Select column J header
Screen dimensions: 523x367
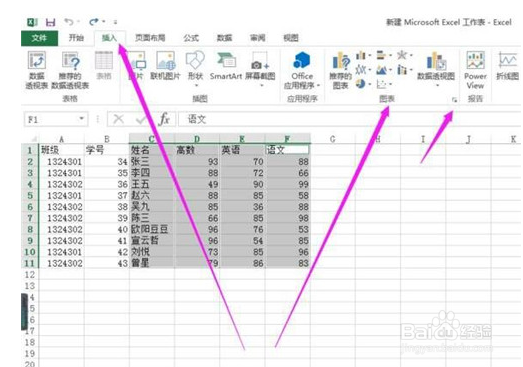coord(468,139)
